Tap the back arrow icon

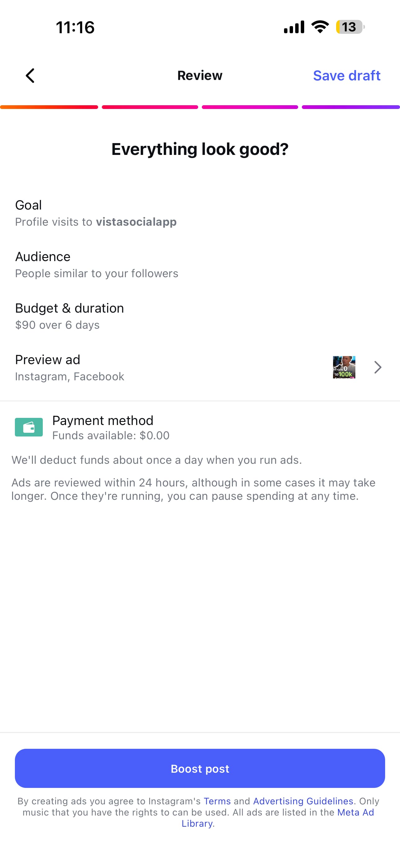[x=30, y=75]
